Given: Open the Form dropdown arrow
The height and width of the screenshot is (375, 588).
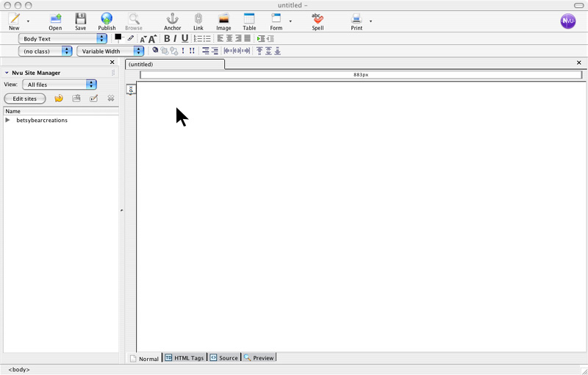Looking at the screenshot, I should (x=290, y=21).
